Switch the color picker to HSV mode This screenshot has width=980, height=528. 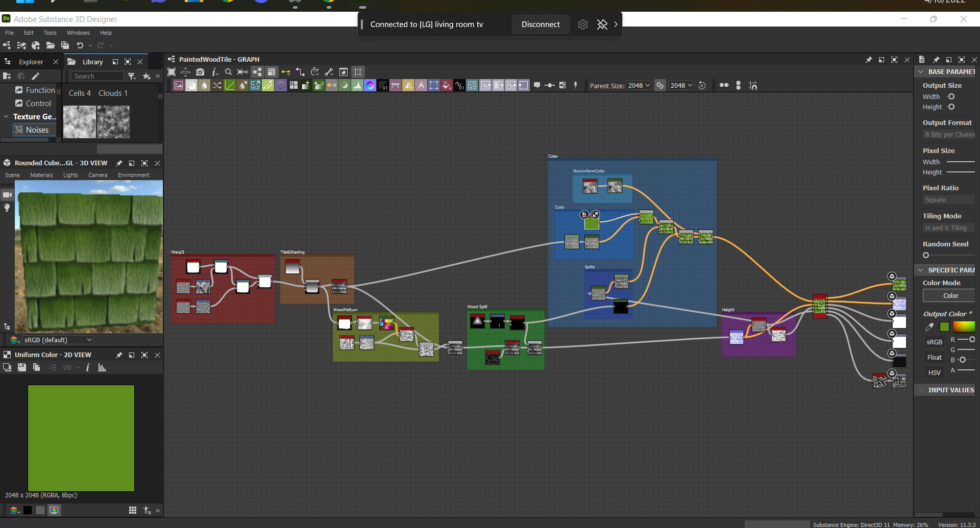coord(934,372)
